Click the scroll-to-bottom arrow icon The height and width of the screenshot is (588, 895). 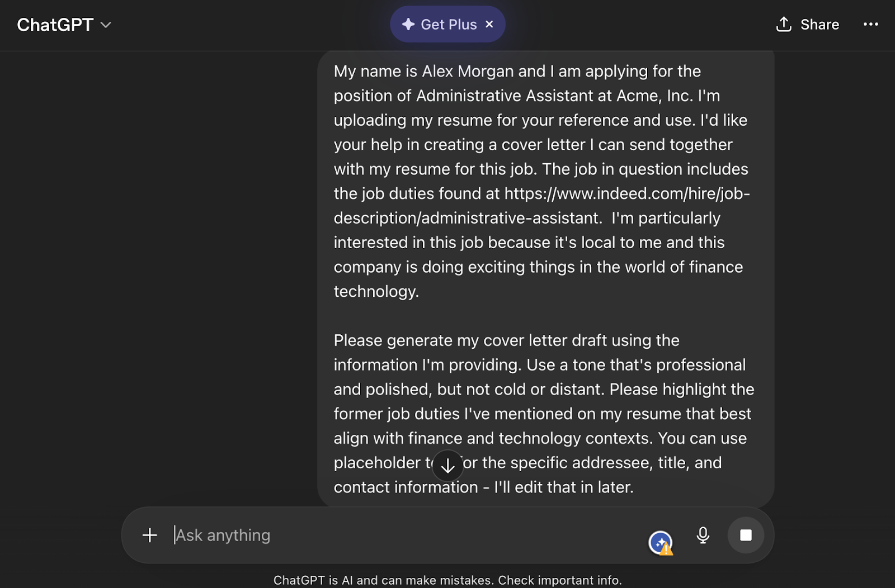447,465
